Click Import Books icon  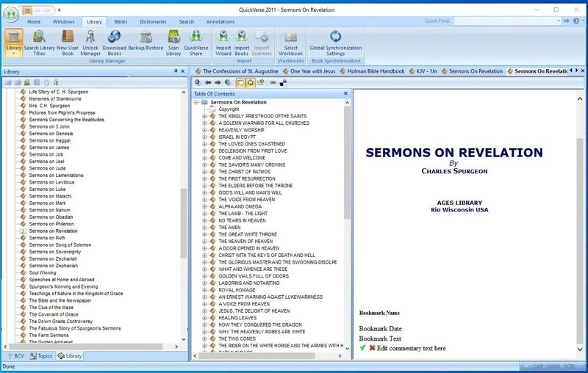pos(242,43)
